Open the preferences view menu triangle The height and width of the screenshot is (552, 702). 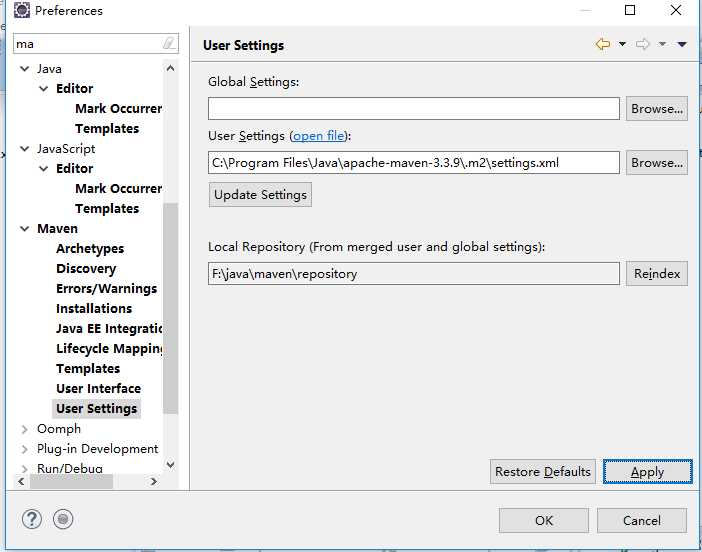(682, 44)
